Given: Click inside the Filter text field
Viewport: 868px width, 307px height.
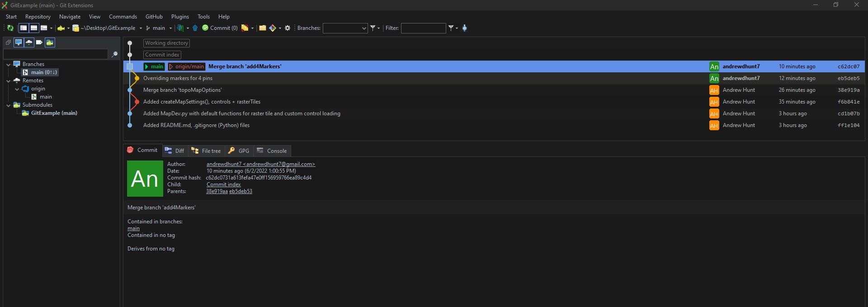Looking at the screenshot, I should pyautogui.click(x=423, y=28).
